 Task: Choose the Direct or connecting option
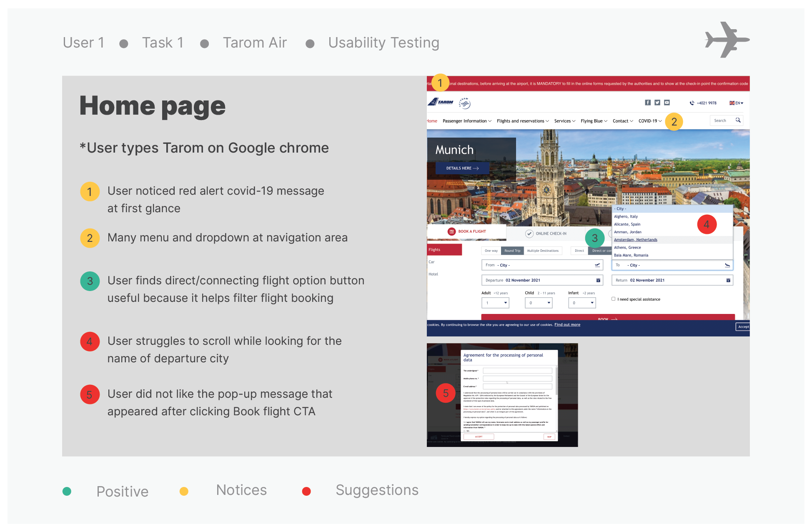coord(600,251)
